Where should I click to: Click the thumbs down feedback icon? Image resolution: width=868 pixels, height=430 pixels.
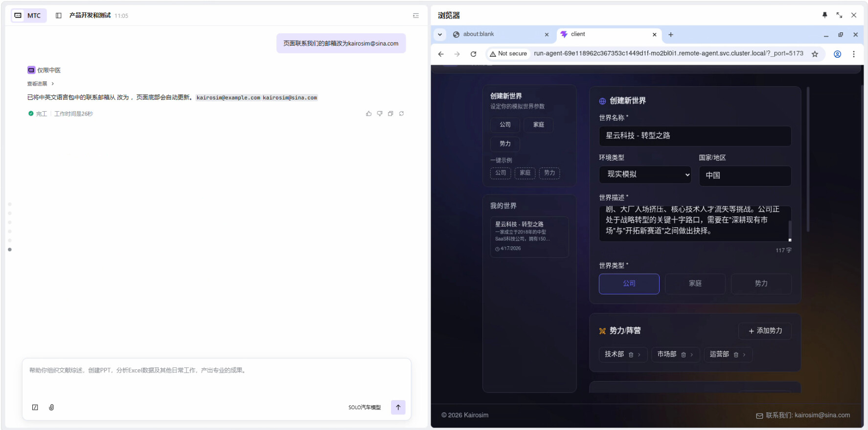[x=380, y=114]
